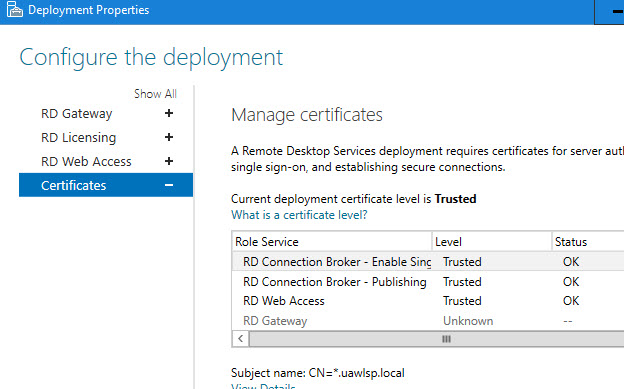Open the RD Web Access settings page
Viewport: 624px width, 389px height.
click(86, 162)
